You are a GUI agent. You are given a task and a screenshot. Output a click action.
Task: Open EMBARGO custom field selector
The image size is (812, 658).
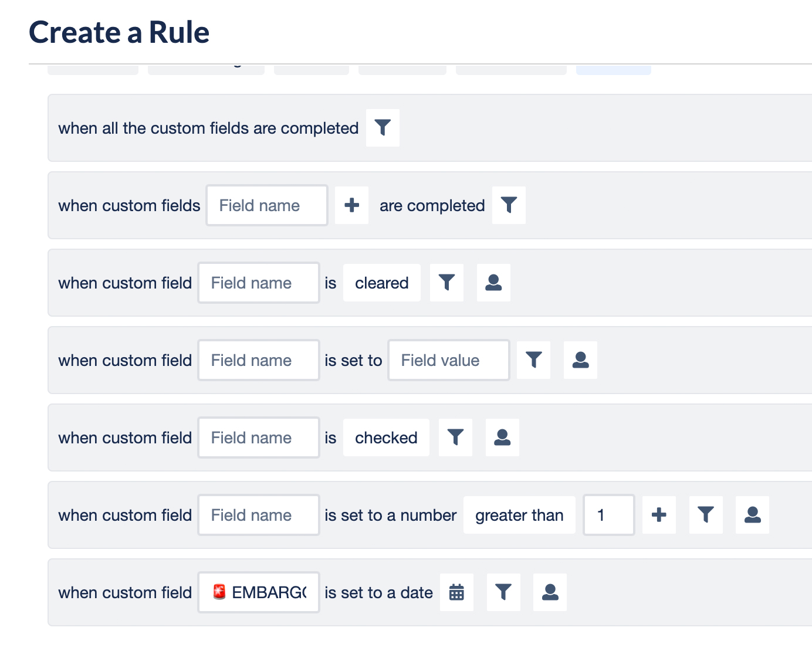(x=259, y=592)
